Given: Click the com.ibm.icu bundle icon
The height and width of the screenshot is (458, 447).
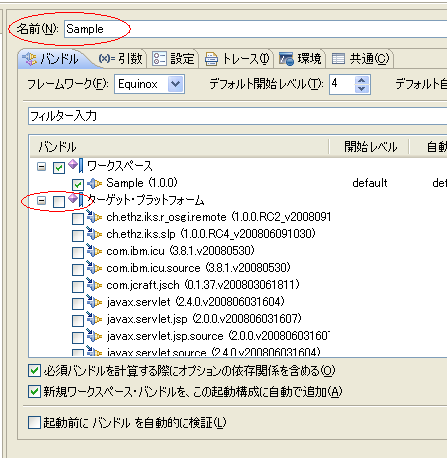Looking at the screenshot, I should [x=94, y=250].
